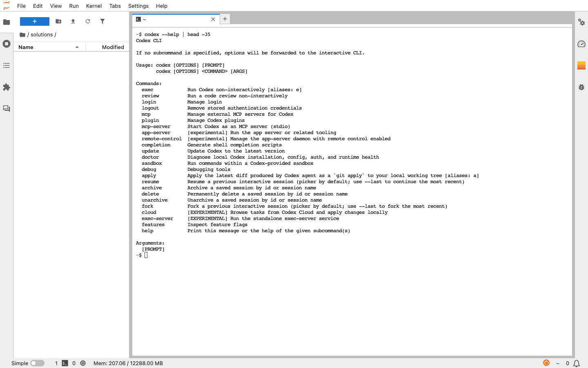The image size is (588, 368).
Task: Open the kernel usage gauge panel
Action: pos(581,44)
